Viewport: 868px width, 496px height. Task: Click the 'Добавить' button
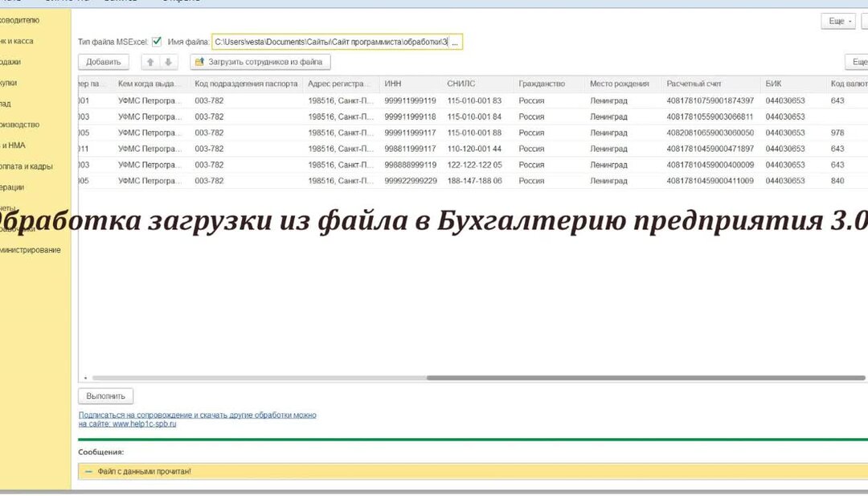coord(104,62)
